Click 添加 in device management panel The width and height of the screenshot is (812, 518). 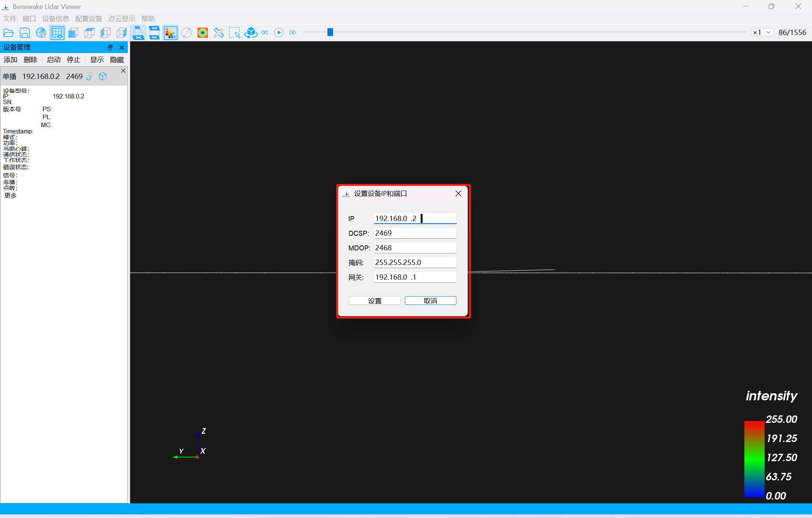pyautogui.click(x=11, y=60)
